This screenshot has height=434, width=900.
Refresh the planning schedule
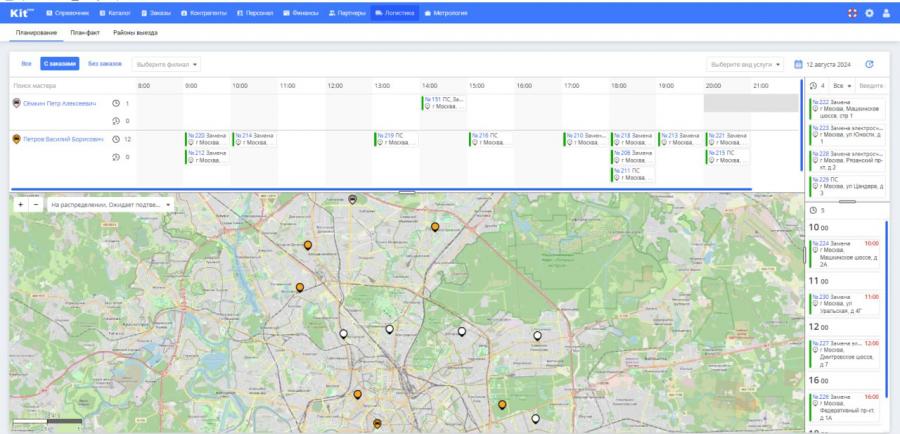click(869, 64)
